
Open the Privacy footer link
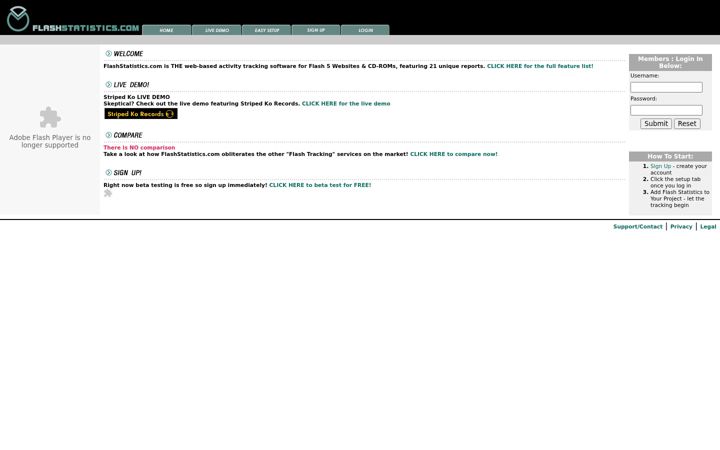tap(681, 227)
